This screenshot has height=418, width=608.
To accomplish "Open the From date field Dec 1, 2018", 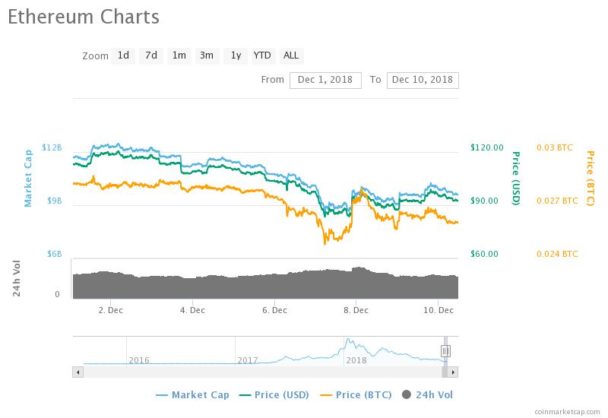I will tap(325, 80).
